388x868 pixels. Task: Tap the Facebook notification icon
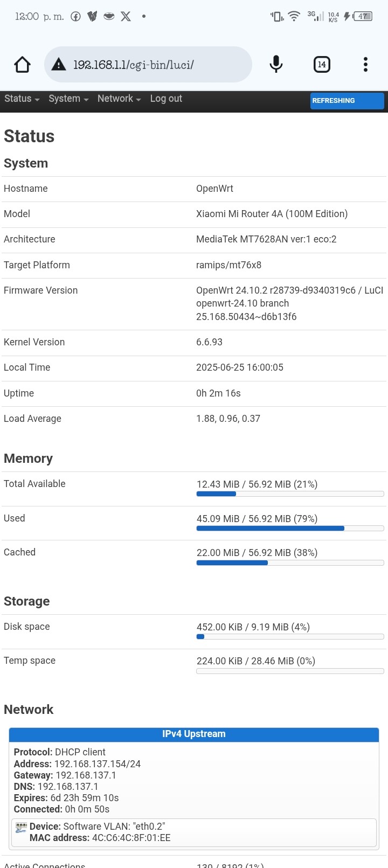tap(76, 16)
